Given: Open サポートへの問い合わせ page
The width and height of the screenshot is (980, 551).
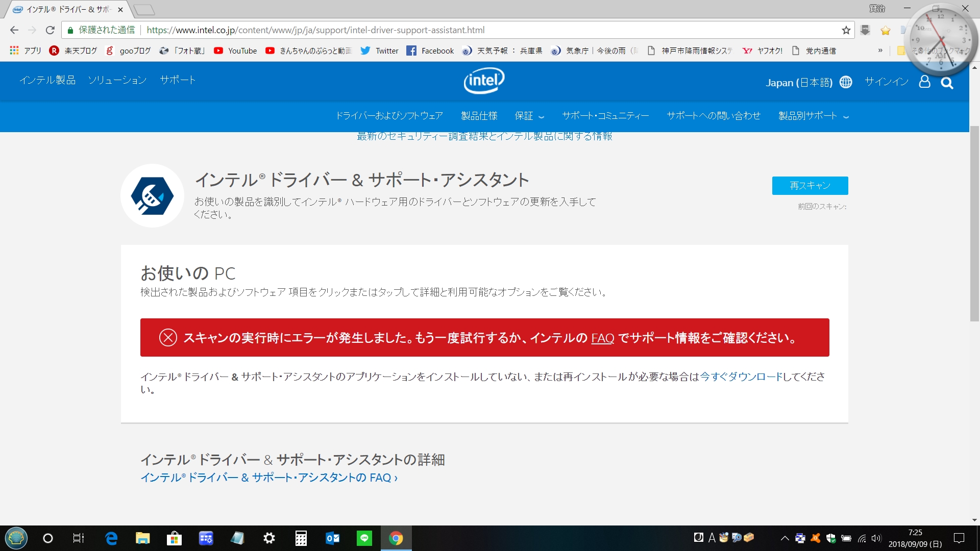Looking at the screenshot, I should [714, 116].
